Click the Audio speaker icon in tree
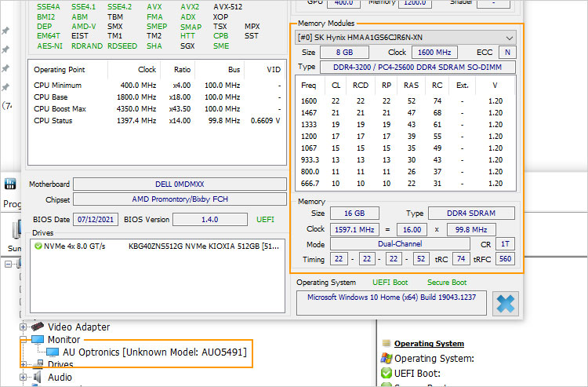588x387 pixels. [x=38, y=378]
